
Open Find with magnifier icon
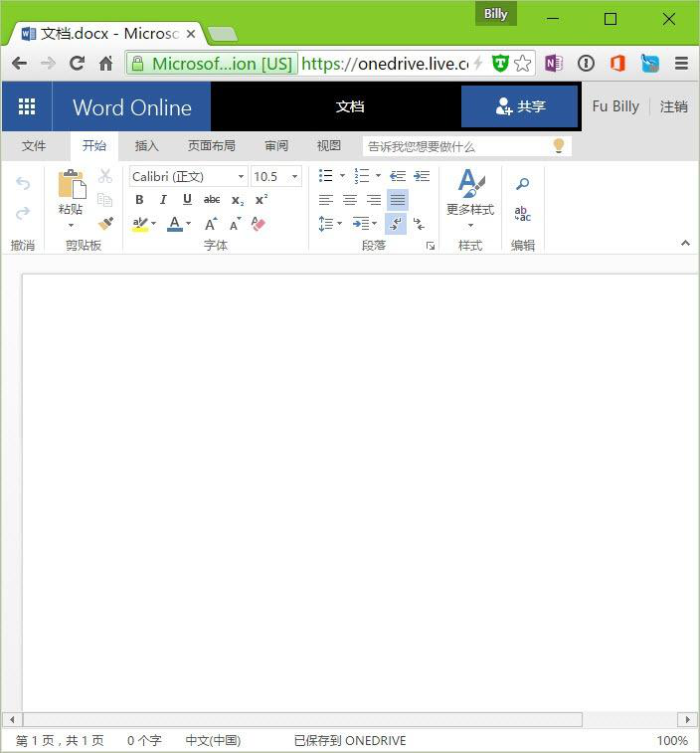point(522,183)
